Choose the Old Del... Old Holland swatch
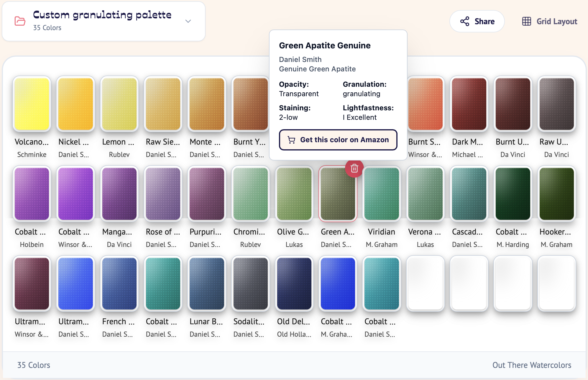 click(x=294, y=284)
